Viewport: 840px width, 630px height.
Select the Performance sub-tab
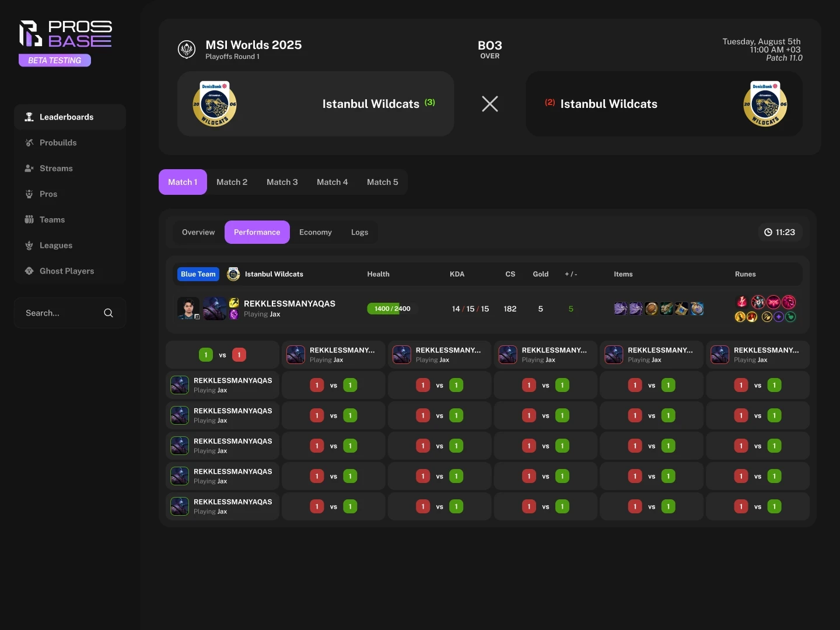pyautogui.click(x=257, y=232)
